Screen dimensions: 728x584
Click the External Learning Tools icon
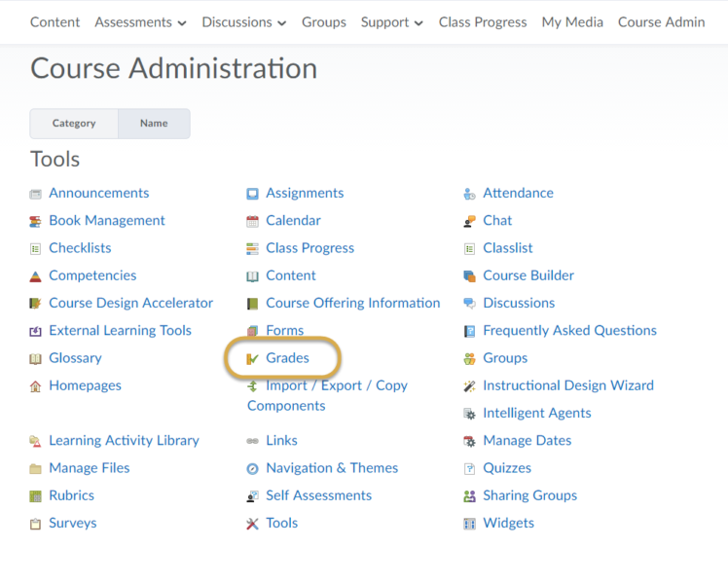coord(35,331)
